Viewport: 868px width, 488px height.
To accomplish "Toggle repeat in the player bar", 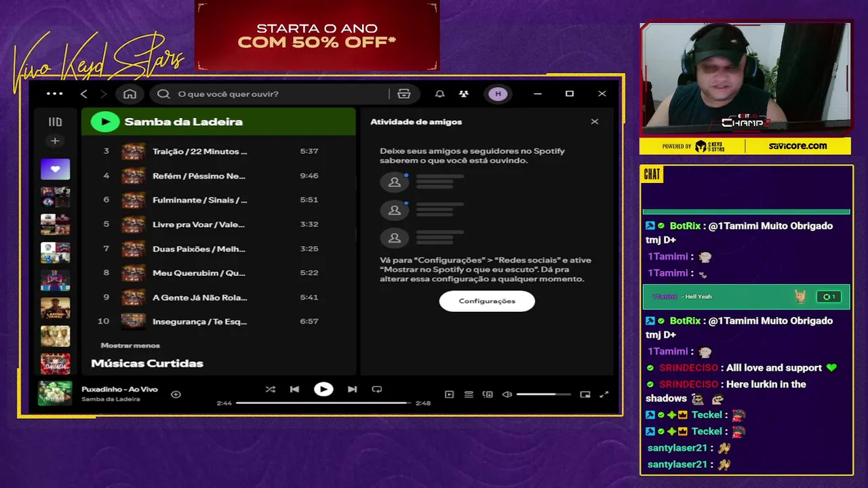I will [377, 389].
